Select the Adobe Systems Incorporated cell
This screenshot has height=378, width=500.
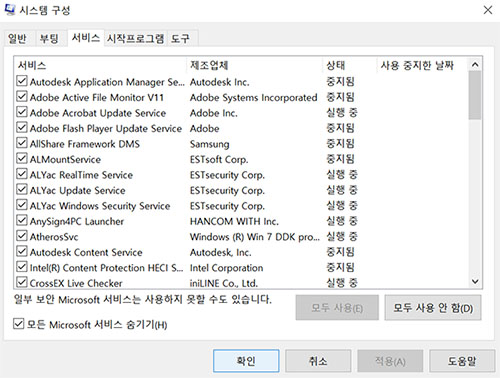pos(253,97)
